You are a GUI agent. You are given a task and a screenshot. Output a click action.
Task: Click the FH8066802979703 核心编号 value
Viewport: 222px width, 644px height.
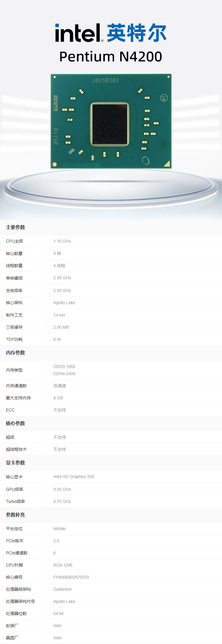click(71, 577)
